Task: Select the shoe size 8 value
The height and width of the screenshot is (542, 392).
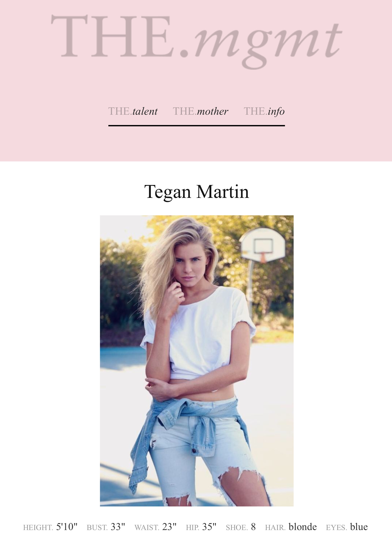Action: pyautogui.click(x=253, y=527)
